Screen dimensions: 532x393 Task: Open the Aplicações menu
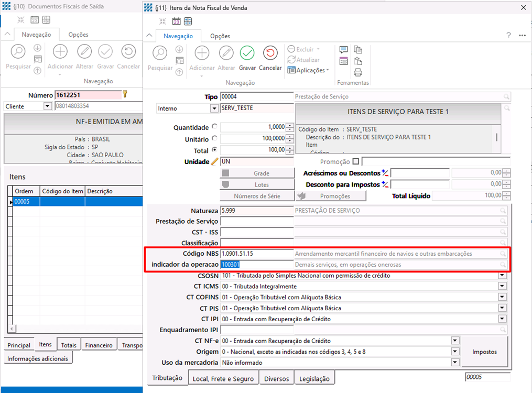[x=309, y=70]
